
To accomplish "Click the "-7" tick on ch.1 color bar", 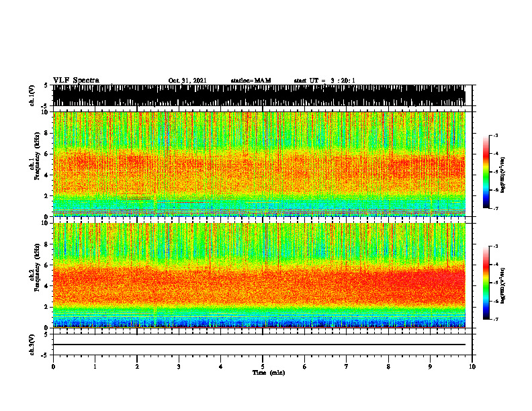I will (x=496, y=208).
